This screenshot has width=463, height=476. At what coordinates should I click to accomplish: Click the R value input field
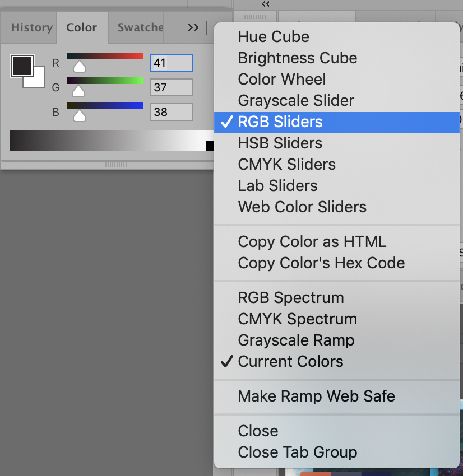pos(171,63)
